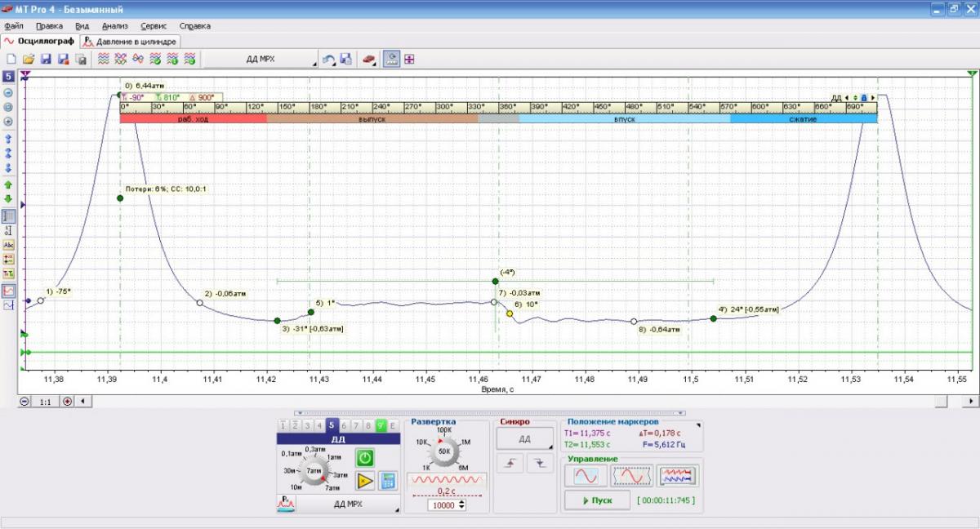Click the T1= 11,375 с marker readout

tap(587, 433)
